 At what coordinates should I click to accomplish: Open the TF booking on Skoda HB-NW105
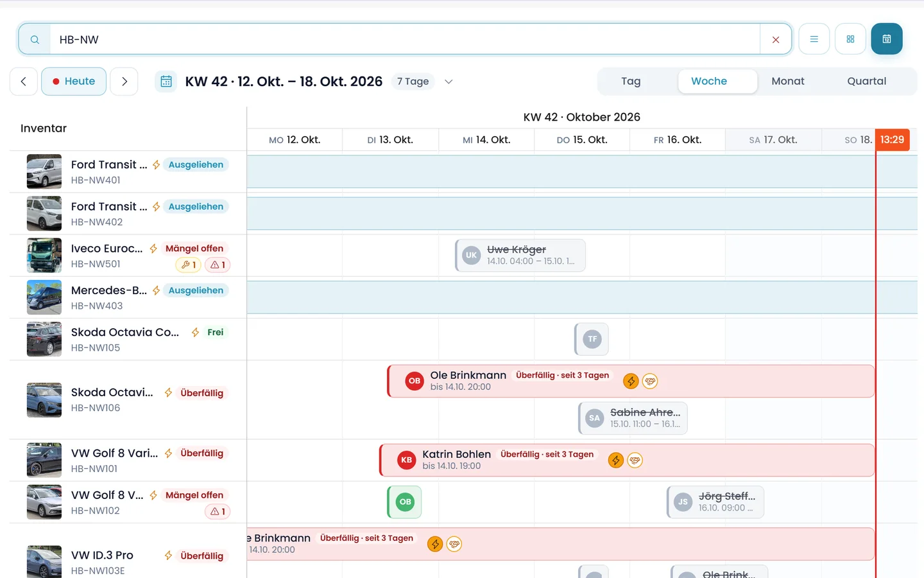[x=592, y=339]
